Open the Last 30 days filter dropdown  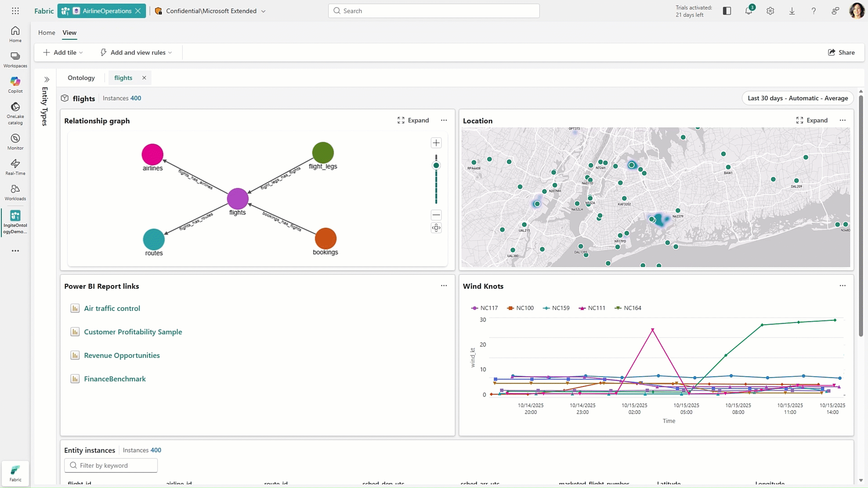pyautogui.click(x=797, y=98)
